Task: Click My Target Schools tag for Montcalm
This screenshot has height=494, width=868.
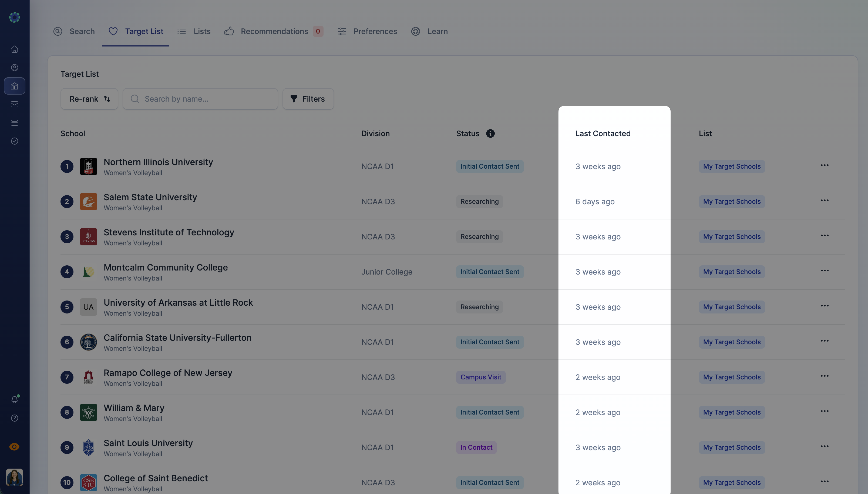Action: point(732,272)
